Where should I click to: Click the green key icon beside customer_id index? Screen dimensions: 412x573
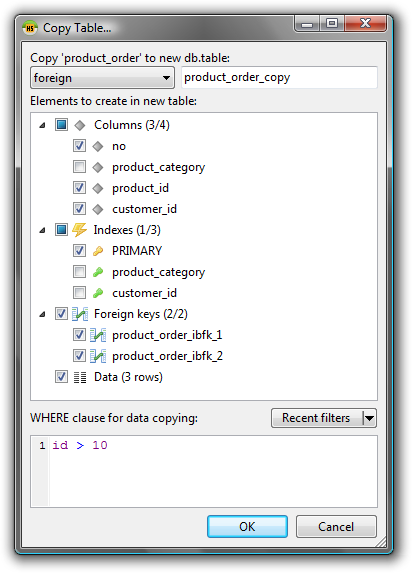[x=98, y=293]
